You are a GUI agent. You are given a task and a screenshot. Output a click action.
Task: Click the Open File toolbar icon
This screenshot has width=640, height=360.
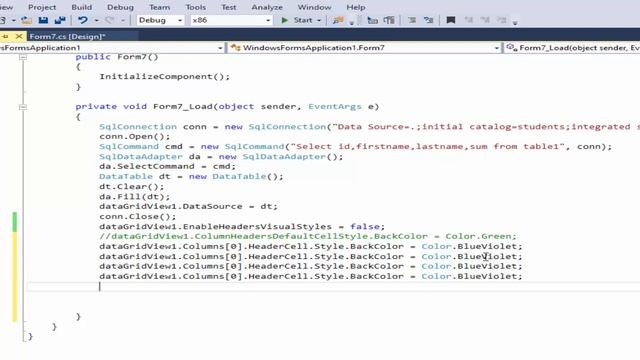click(27, 20)
